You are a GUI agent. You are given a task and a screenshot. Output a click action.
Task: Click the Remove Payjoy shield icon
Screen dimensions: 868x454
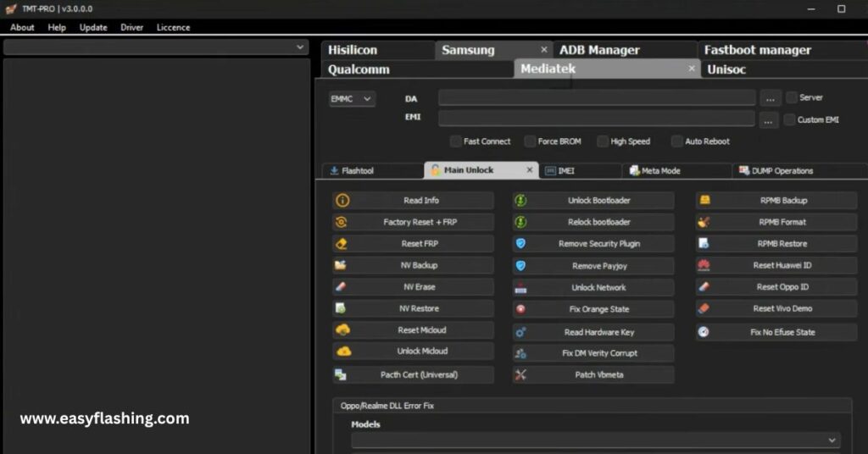click(x=520, y=265)
